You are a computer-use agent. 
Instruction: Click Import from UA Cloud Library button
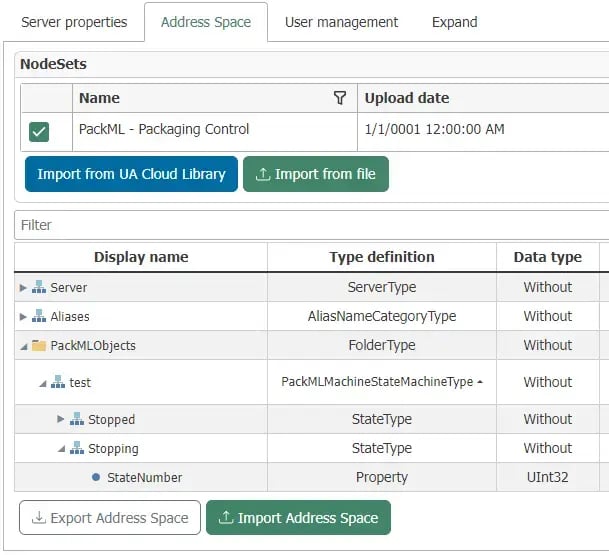(131, 174)
